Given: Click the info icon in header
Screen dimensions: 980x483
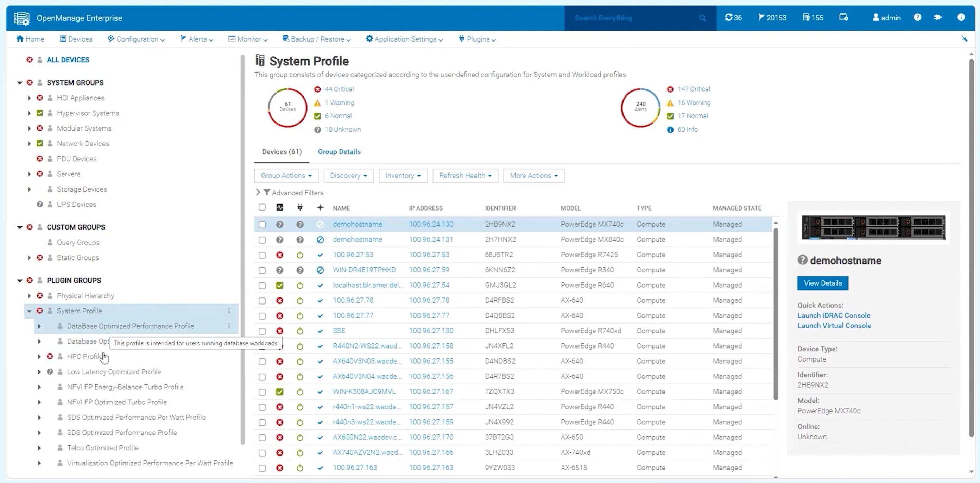Looking at the screenshot, I should point(961,17).
